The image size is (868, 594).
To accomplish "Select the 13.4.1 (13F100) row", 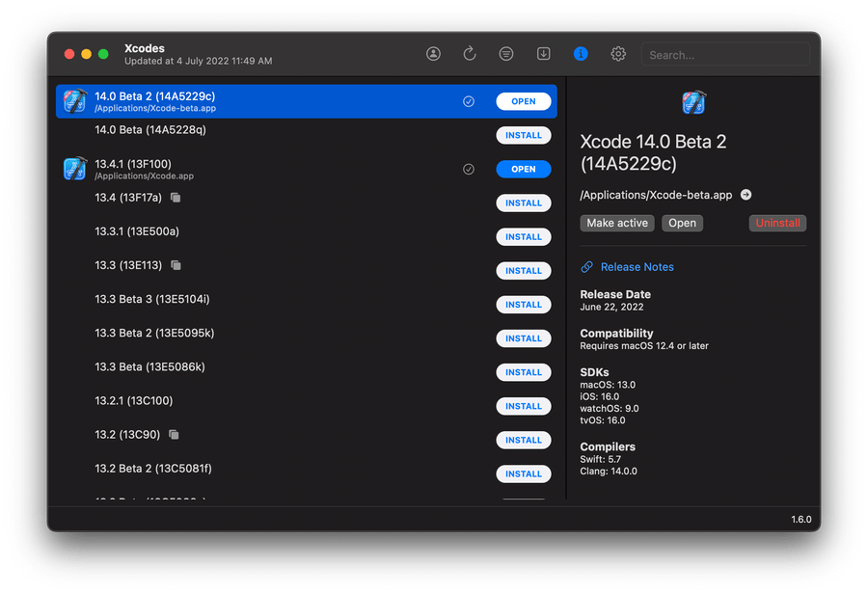I will pos(306,169).
